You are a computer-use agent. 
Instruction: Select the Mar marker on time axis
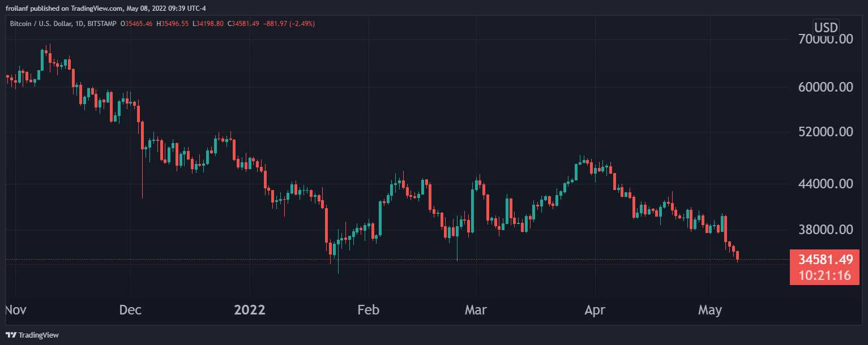[476, 310]
